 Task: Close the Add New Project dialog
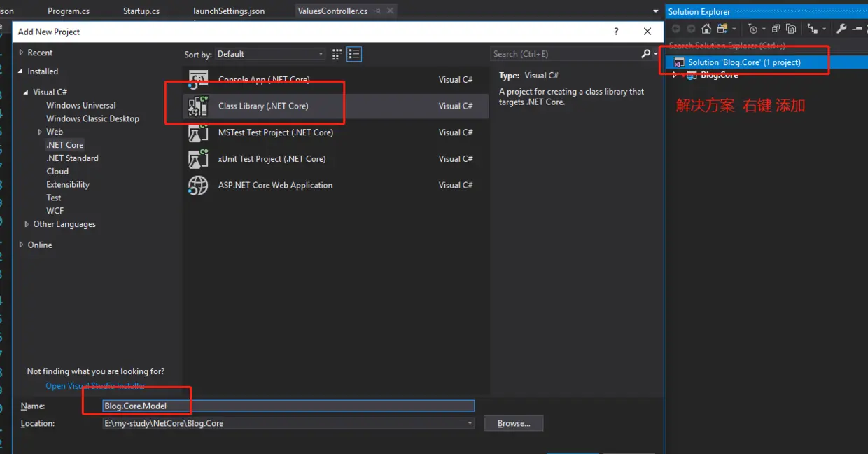647,32
